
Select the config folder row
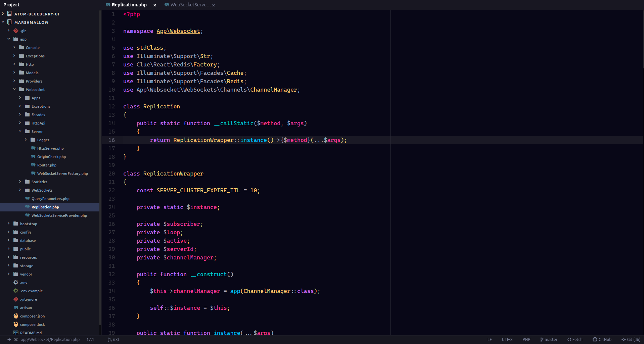(x=50, y=232)
